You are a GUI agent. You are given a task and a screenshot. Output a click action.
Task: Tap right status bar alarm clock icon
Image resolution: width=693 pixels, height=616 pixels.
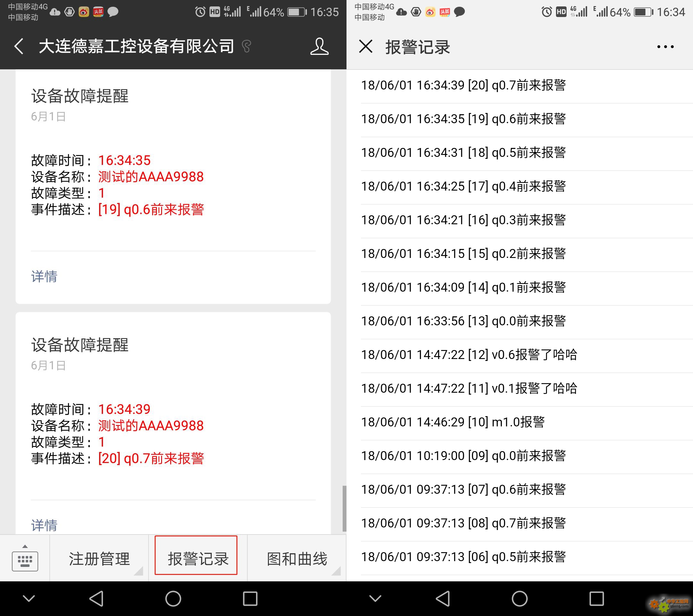tap(546, 12)
